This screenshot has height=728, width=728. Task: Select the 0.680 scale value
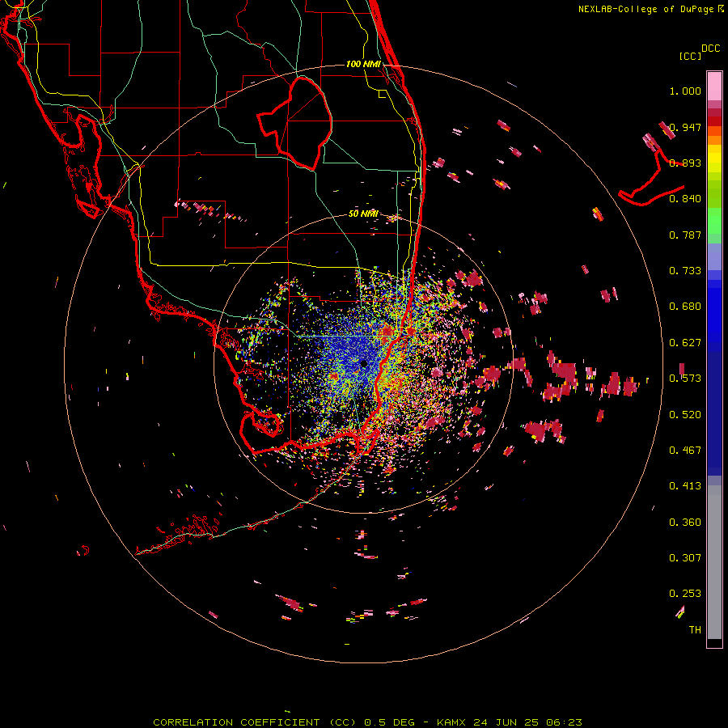(685, 307)
